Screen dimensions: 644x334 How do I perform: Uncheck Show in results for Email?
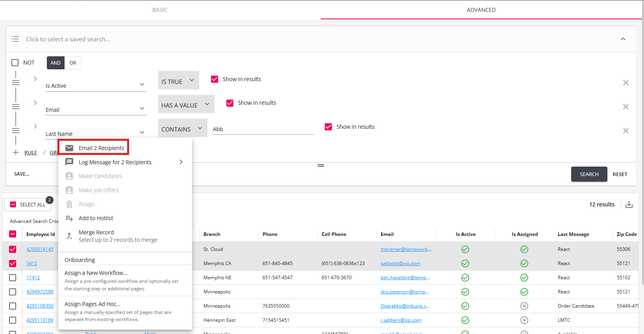pyautogui.click(x=230, y=103)
